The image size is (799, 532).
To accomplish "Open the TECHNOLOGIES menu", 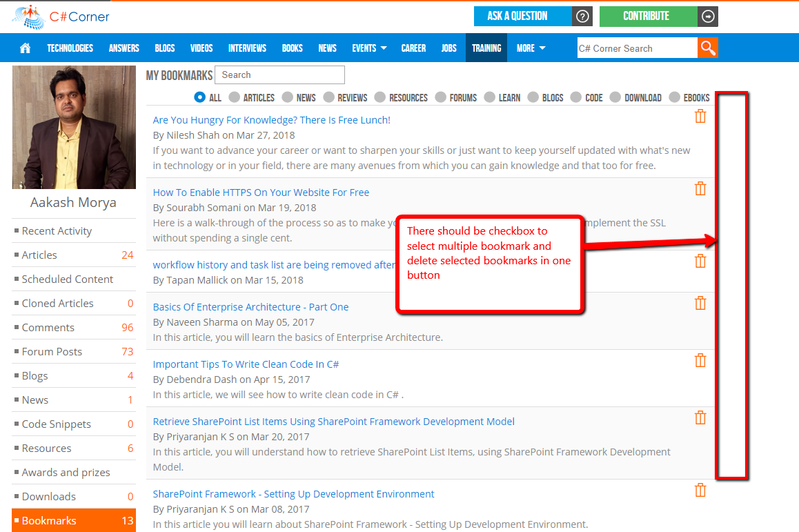I will pos(70,48).
